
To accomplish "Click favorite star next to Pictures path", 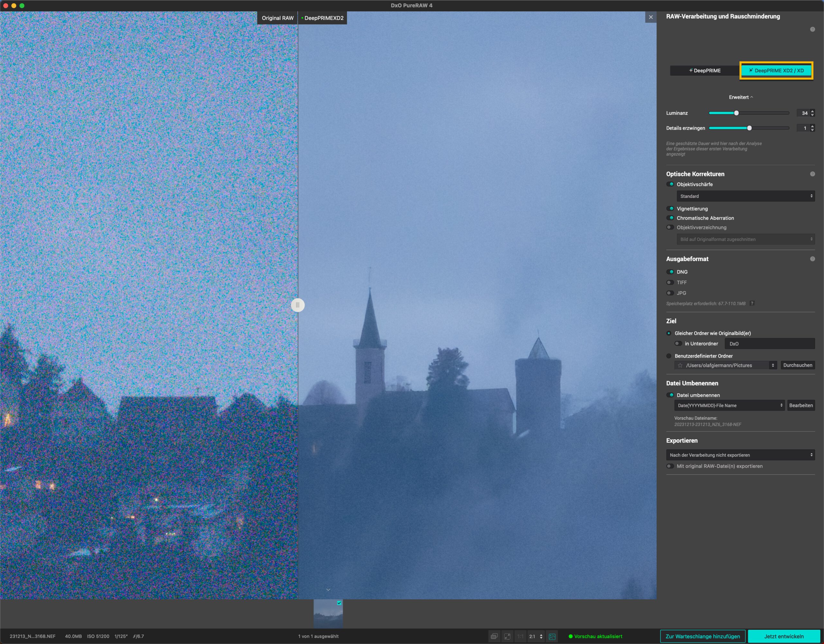I will tap(680, 365).
